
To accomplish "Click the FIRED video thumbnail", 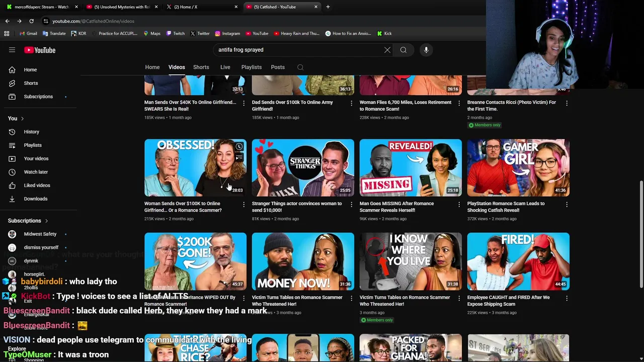I will click(x=518, y=261).
